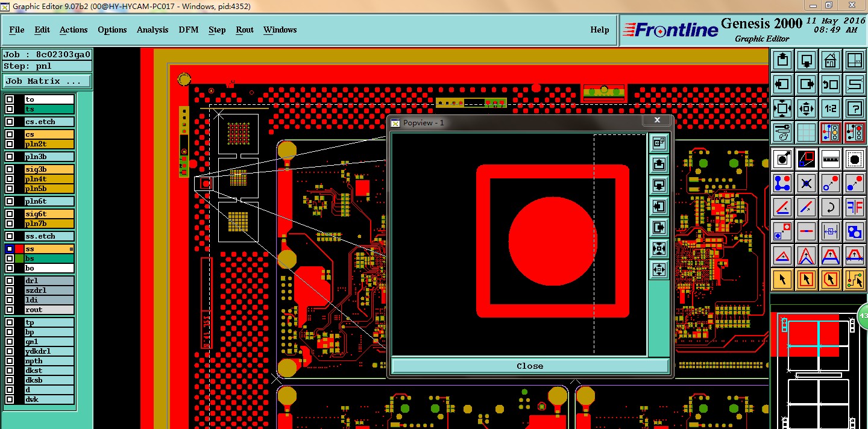868x429 pixels.
Task: Click the pan up icon in Popview window
Action: [659, 164]
